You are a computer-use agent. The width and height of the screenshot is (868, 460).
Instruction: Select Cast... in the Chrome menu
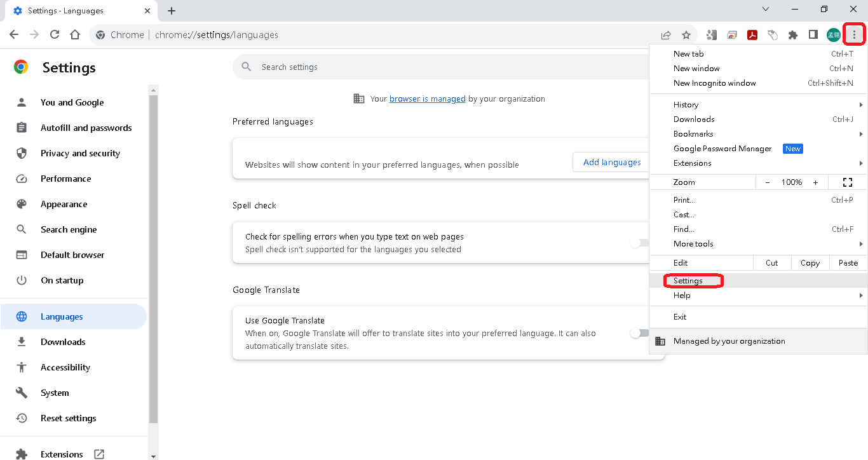(759, 215)
